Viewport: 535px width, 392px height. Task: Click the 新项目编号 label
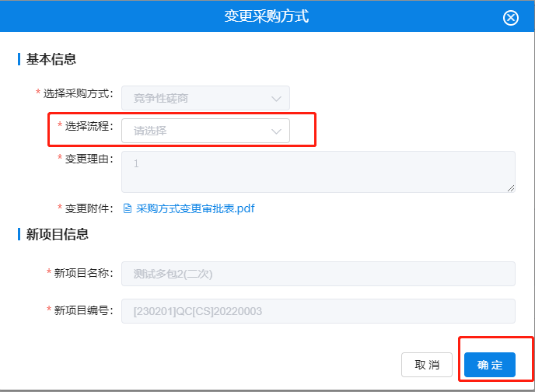pos(83,310)
